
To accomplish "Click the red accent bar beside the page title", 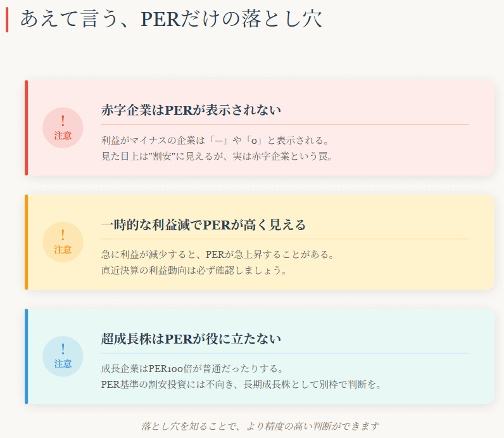I will (x=7, y=19).
